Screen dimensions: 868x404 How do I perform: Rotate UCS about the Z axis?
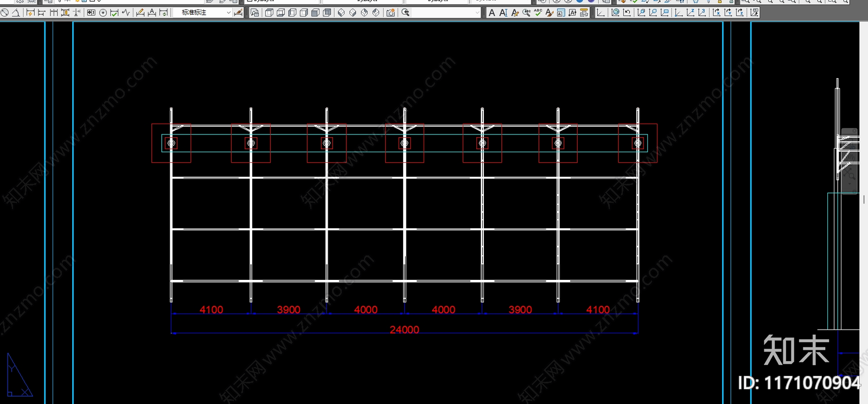tap(740, 12)
